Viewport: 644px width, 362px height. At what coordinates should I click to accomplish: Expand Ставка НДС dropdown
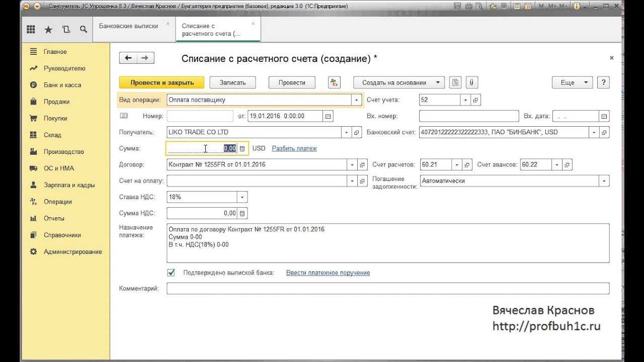[243, 197]
